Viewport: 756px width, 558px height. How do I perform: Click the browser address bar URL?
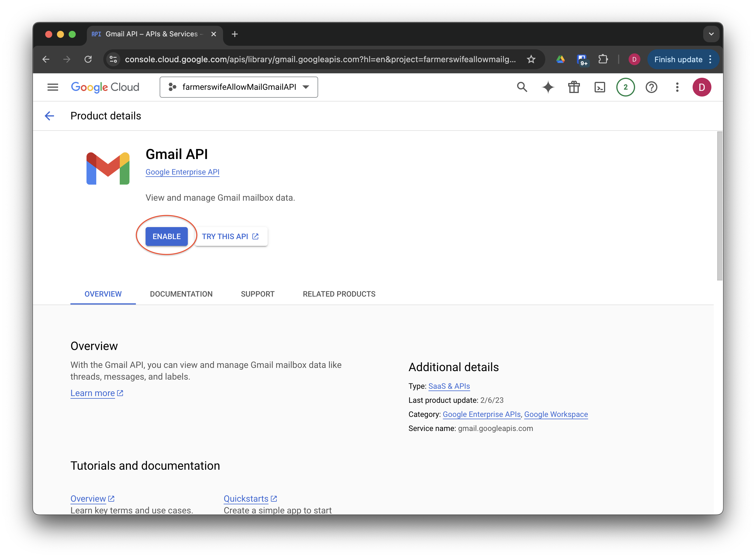click(320, 60)
